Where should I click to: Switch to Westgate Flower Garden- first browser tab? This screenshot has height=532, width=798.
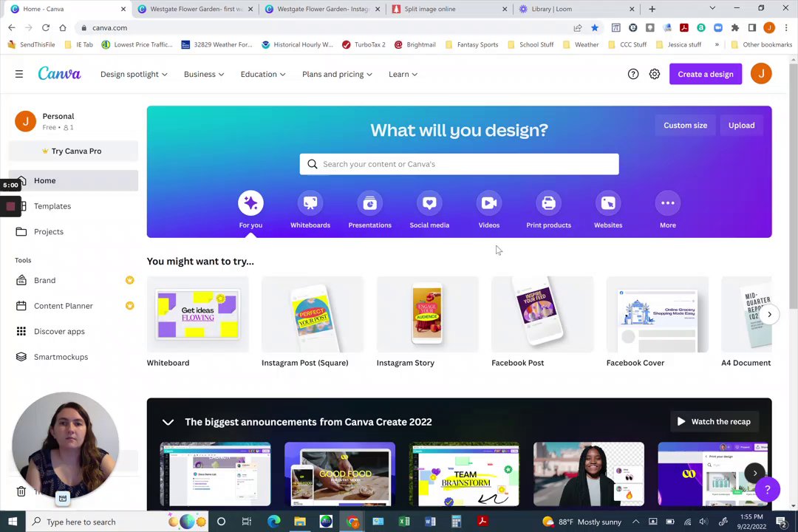[195, 9]
